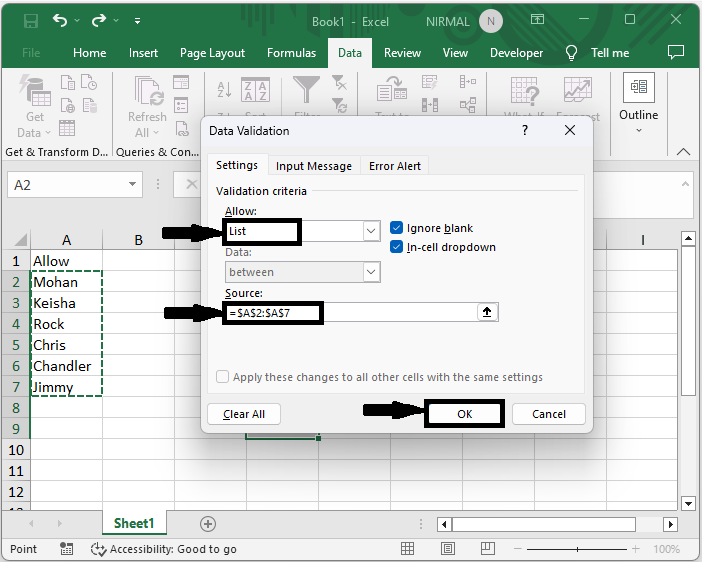
Task: Collapse the ribbon using the chevron arrow
Action: [x=684, y=151]
